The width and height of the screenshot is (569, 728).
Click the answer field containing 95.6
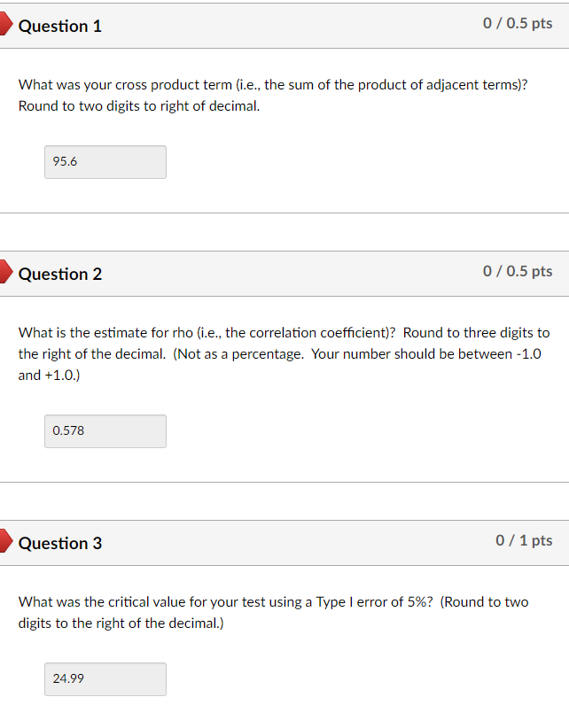click(x=105, y=162)
